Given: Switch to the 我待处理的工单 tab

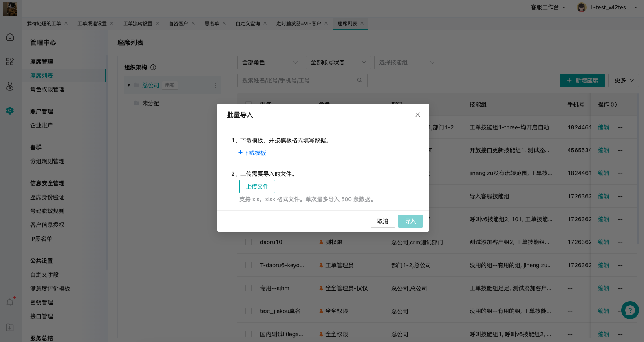Looking at the screenshot, I should pos(44,24).
